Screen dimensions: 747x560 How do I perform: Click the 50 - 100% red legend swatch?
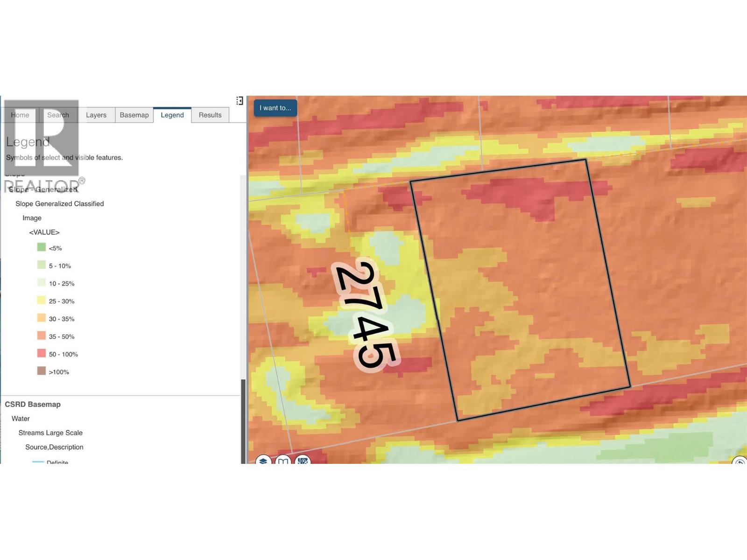coord(42,354)
